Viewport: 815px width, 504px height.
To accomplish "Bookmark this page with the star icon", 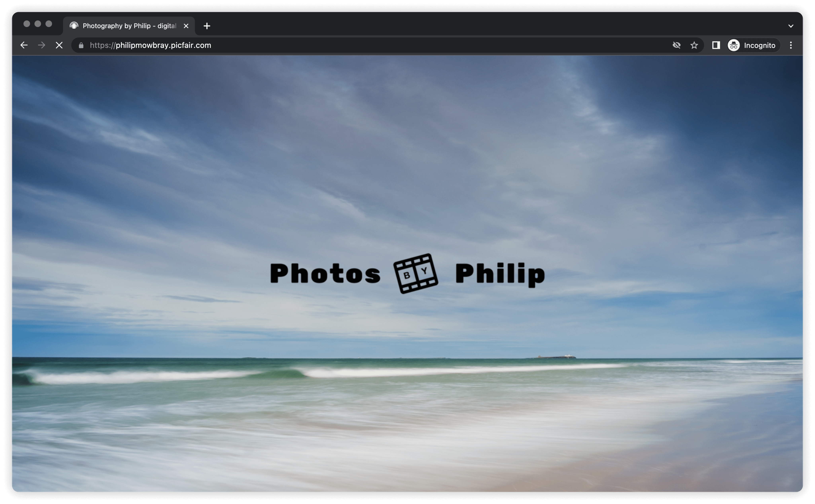I will (694, 45).
